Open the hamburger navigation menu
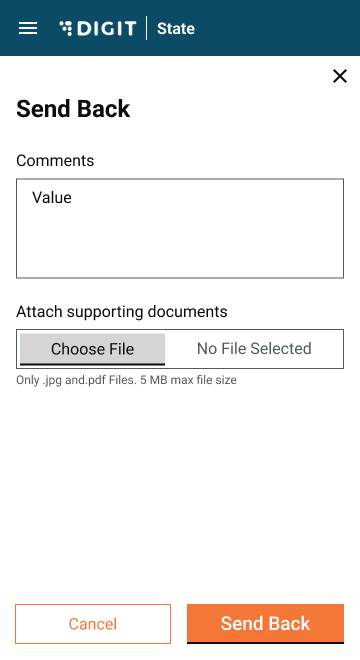This screenshot has width=360, height=660. pyautogui.click(x=28, y=28)
